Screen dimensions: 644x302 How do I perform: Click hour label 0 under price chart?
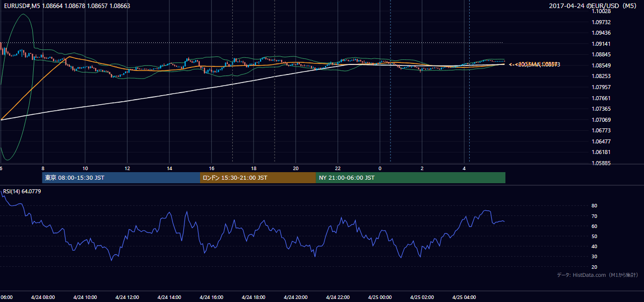(380, 168)
